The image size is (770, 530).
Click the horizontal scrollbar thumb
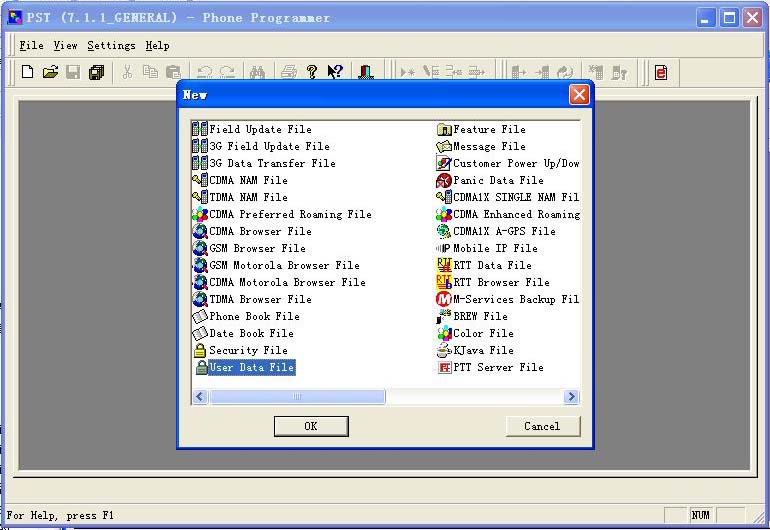[x=297, y=396]
